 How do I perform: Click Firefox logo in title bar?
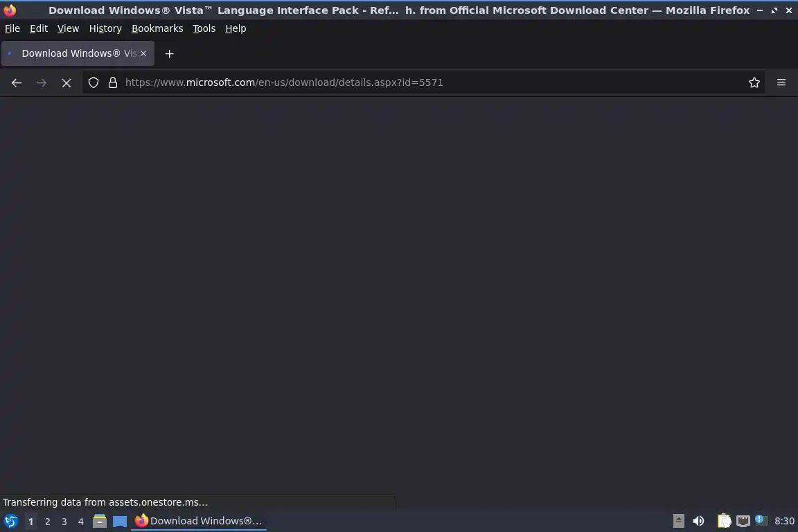pyautogui.click(x=10, y=10)
